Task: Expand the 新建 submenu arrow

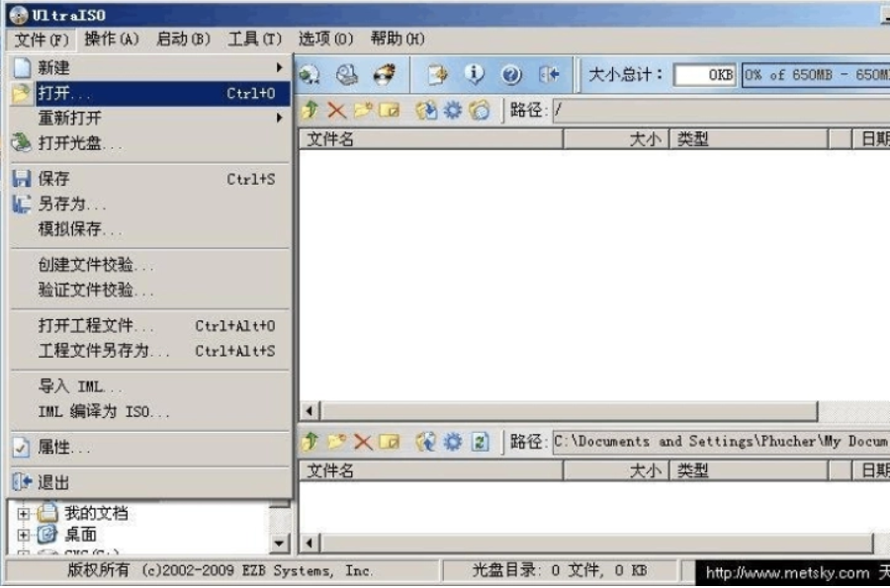Action: pyautogui.click(x=279, y=67)
